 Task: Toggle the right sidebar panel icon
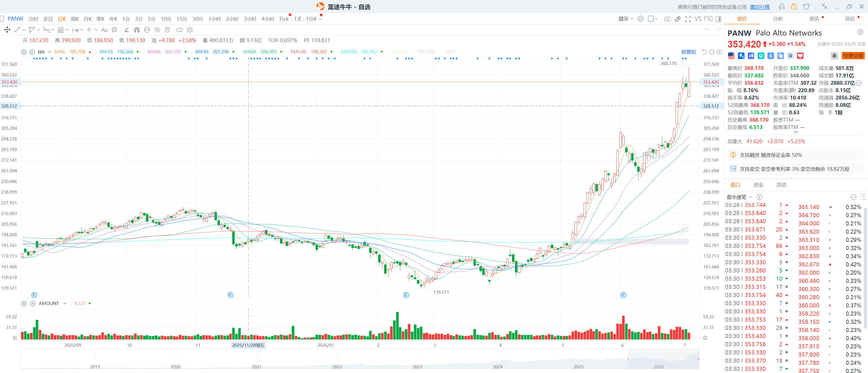[x=718, y=19]
